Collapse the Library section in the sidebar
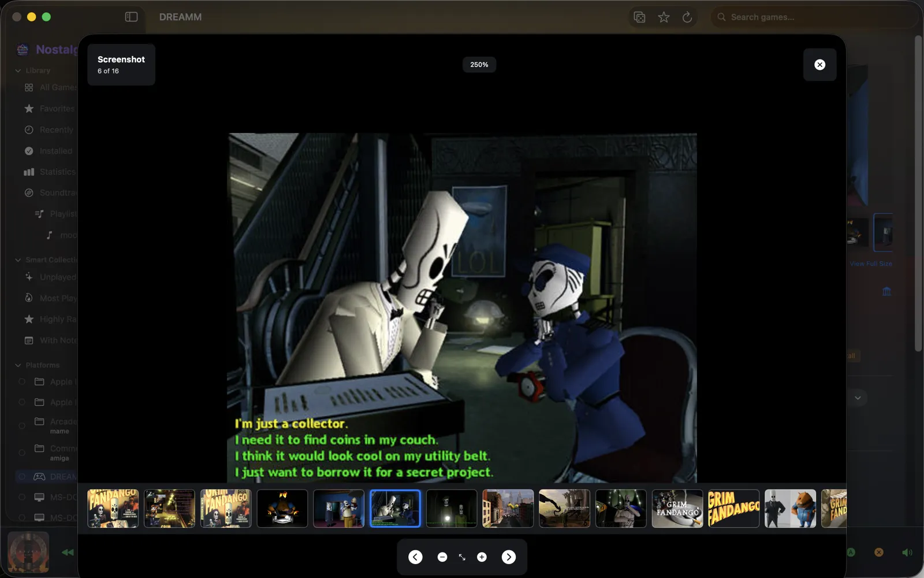Screen dimensions: 924x578 (18, 71)
